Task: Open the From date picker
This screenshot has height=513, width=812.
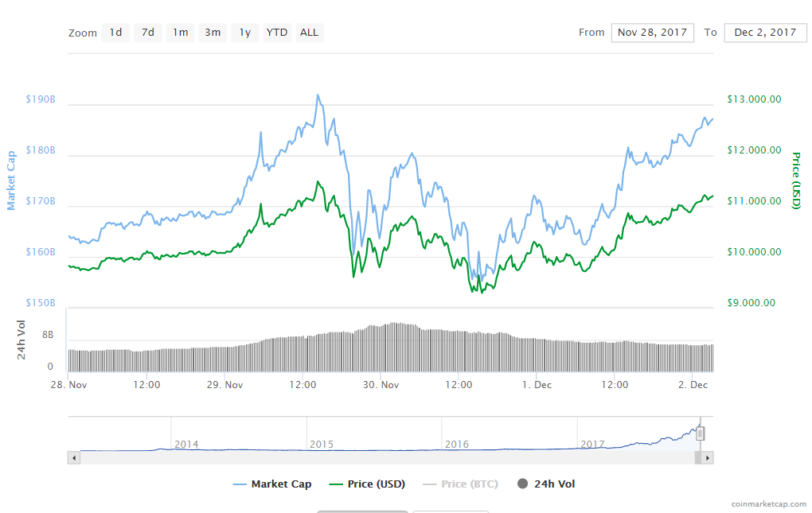Action: (x=652, y=33)
